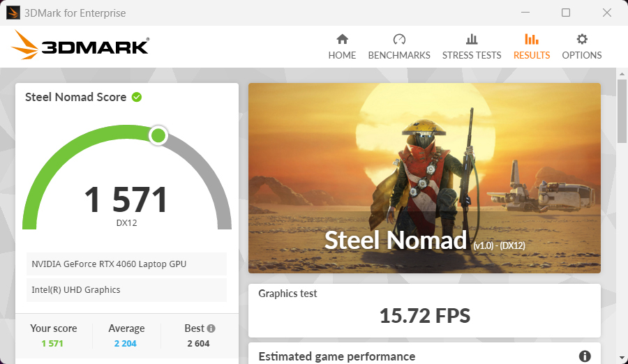Close the 3DMark window
Image resolution: width=628 pixels, height=364 pixels.
607,13
